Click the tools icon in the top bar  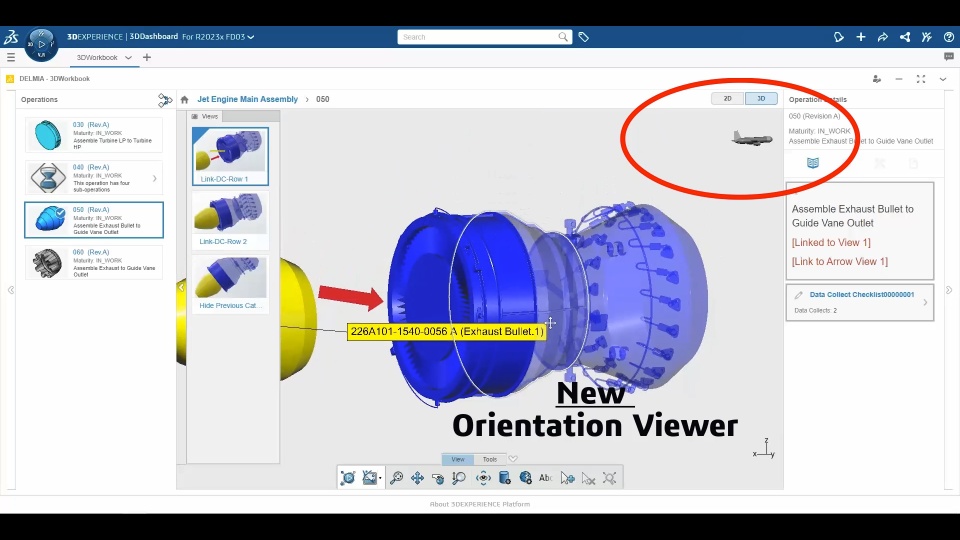point(927,37)
